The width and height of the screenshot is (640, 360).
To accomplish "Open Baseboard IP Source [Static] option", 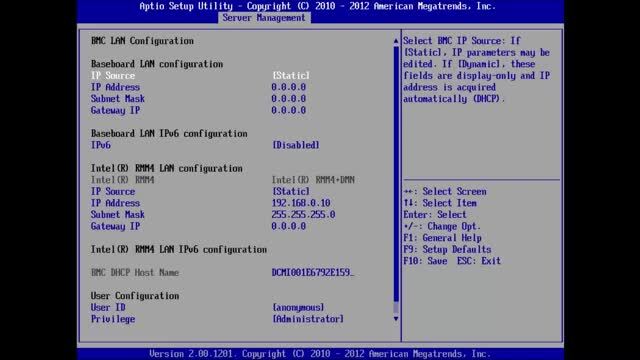I will [x=291, y=76].
